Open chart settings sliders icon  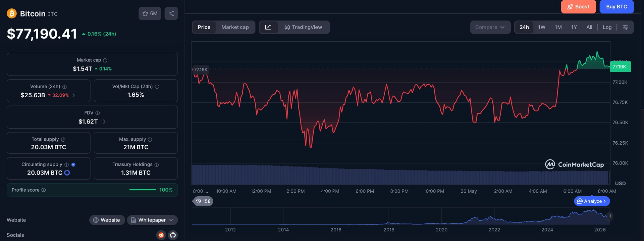(x=625, y=27)
